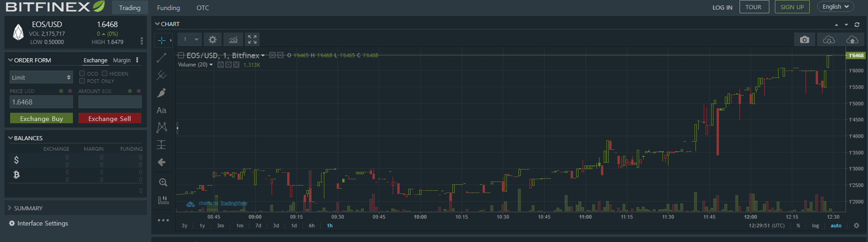Image resolution: width=868 pixels, height=242 pixels.
Task: Set chart range to 1d
Action: point(294,225)
